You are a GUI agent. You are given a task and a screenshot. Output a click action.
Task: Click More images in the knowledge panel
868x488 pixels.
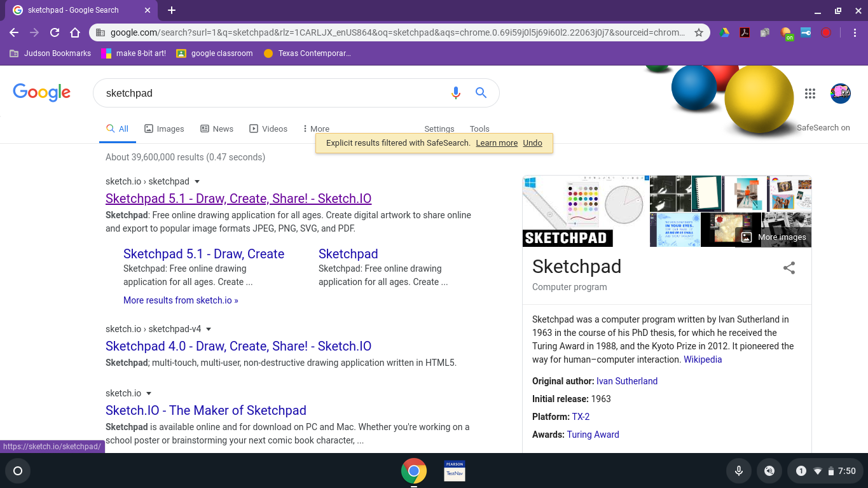(774, 237)
